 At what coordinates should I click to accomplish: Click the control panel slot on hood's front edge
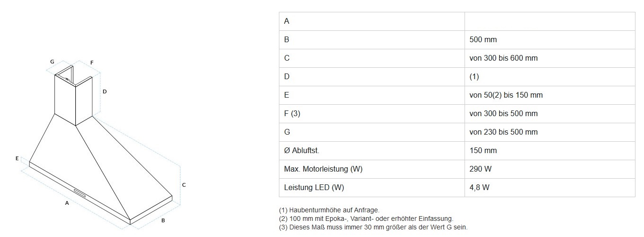[x=79, y=192]
